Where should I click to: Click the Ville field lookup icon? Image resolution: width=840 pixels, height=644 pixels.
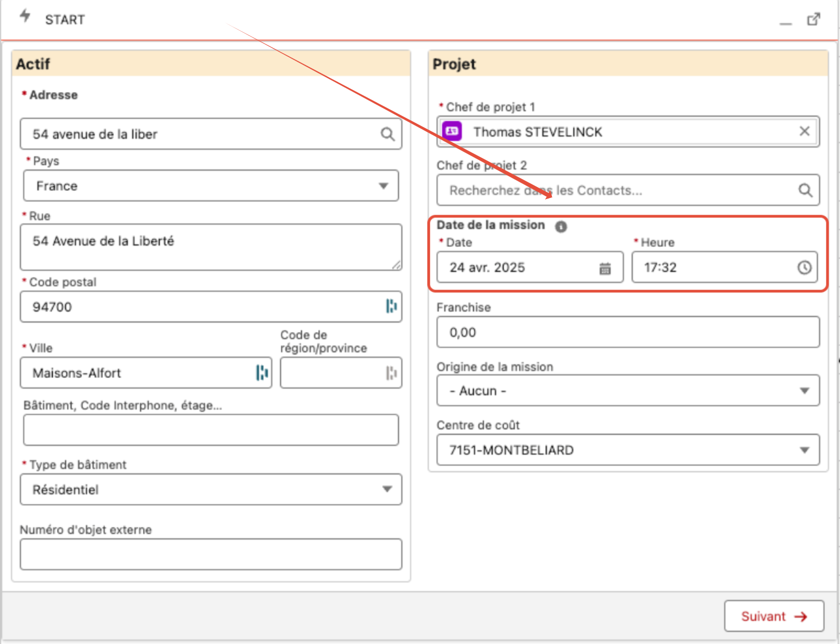click(x=262, y=373)
